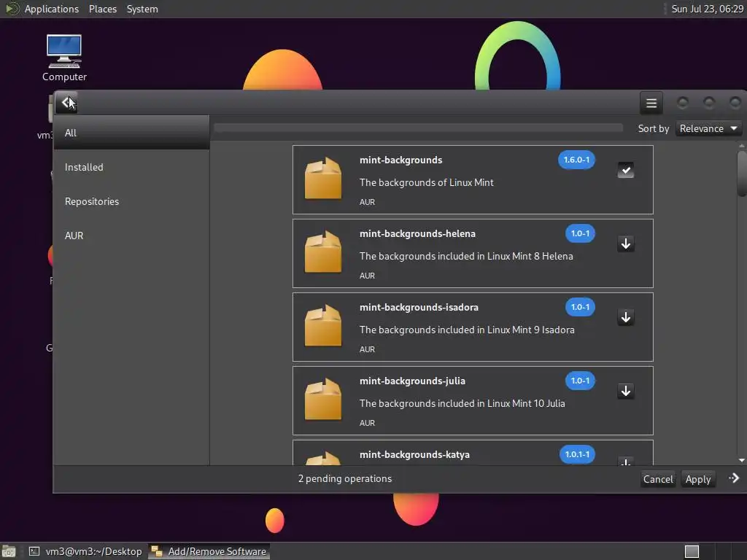
Task: Click the show desktop icon in taskbar
Action: tap(8, 551)
